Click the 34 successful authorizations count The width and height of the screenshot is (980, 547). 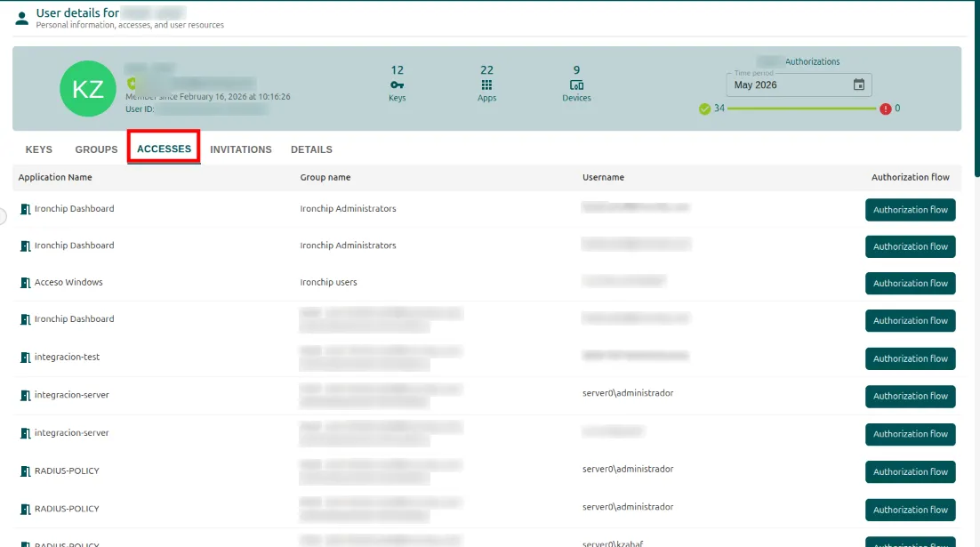[719, 109]
